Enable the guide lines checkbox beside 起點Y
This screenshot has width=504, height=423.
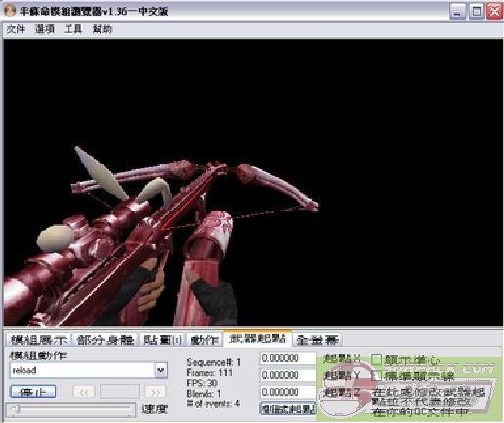click(x=377, y=375)
